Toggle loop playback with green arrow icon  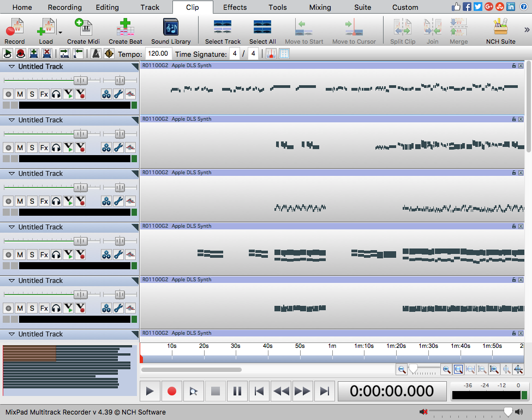[8, 54]
